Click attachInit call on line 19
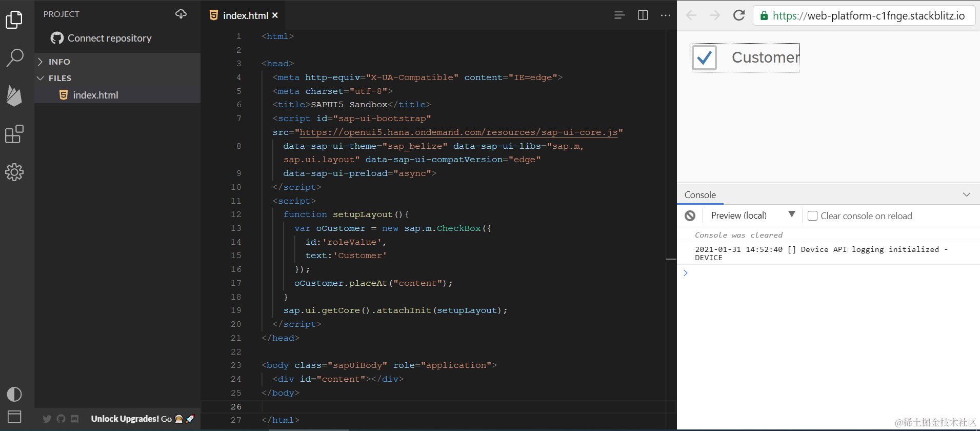This screenshot has width=980, height=431. coord(404,310)
